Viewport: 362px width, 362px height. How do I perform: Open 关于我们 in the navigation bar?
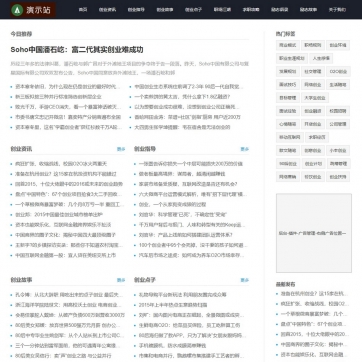pyautogui.click(x=337, y=10)
